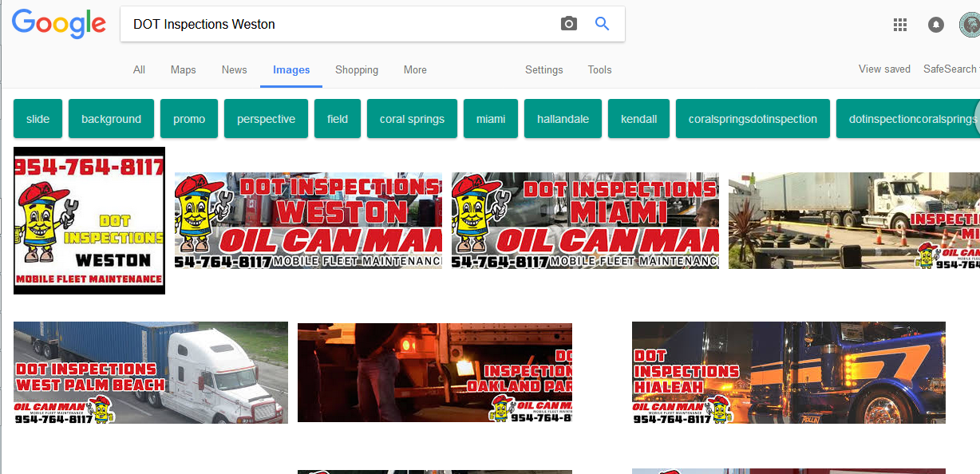
Task: Open the DOT Inspections Hialeah truck image
Action: click(x=788, y=373)
